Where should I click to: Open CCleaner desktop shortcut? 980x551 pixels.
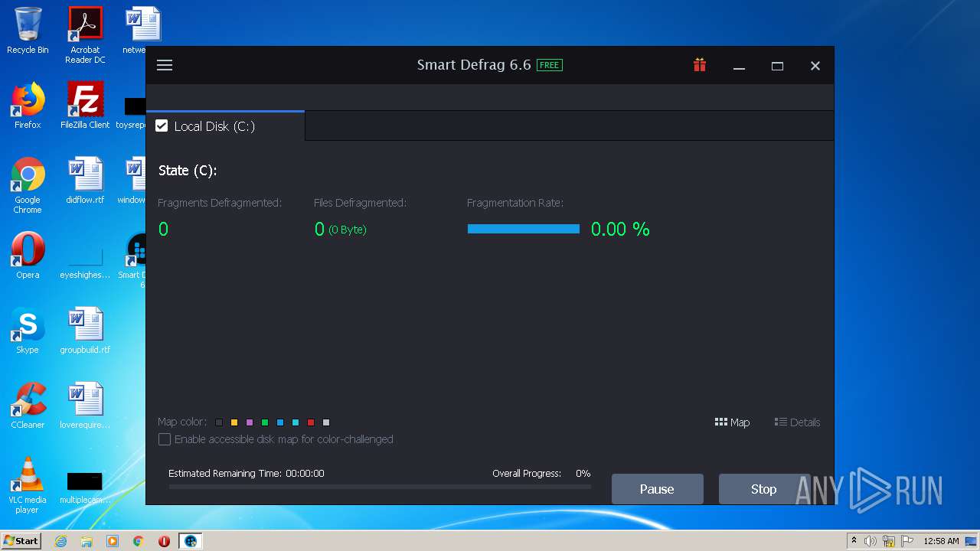(x=28, y=406)
